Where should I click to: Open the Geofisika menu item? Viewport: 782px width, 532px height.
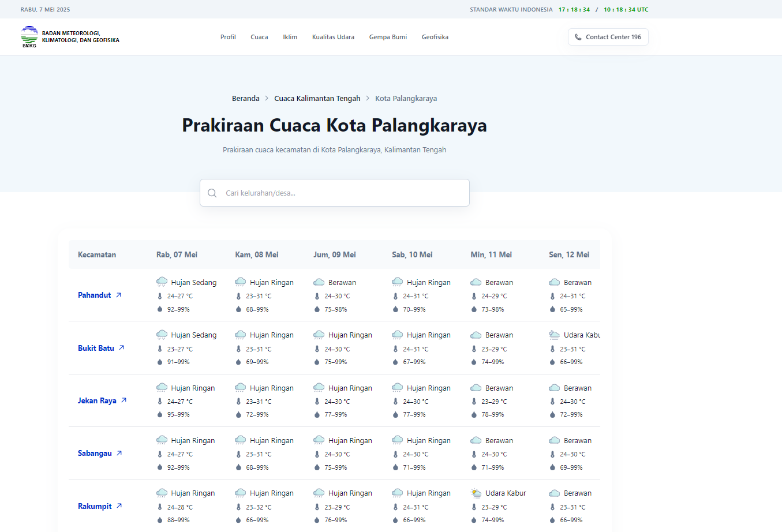(435, 37)
